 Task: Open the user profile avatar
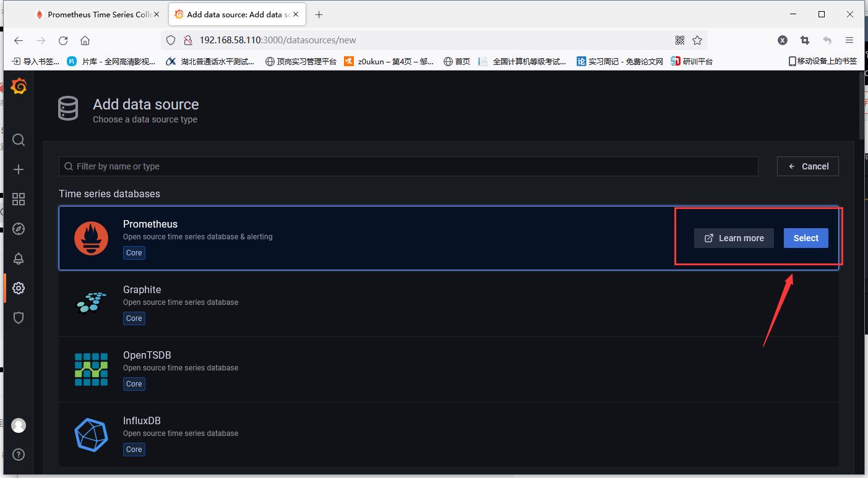(19, 425)
